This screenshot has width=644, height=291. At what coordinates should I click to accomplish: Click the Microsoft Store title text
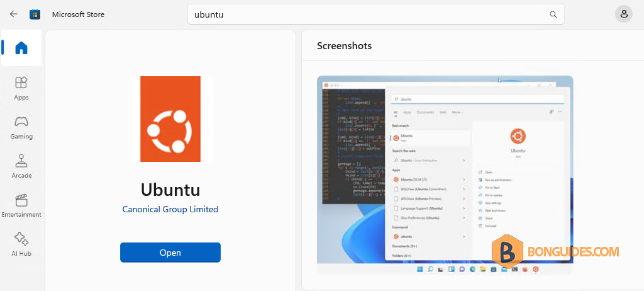click(78, 14)
